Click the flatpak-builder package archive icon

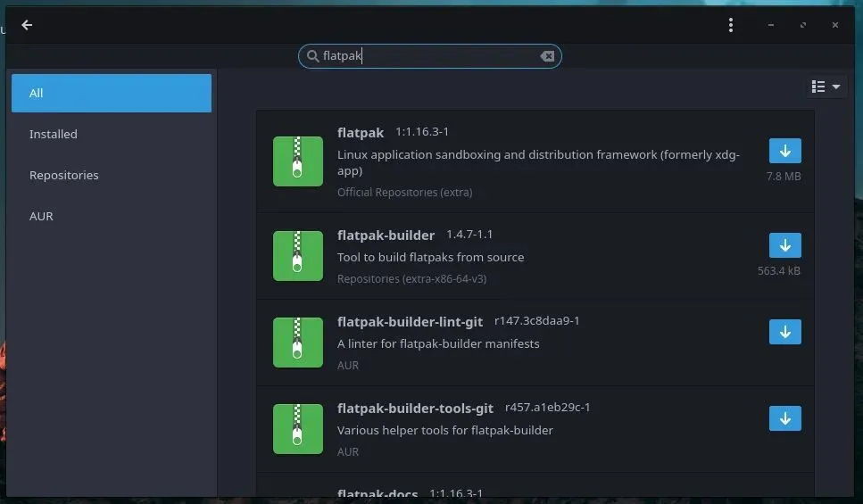point(298,256)
